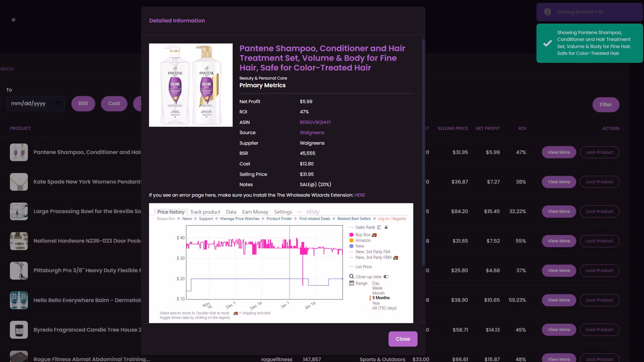Click the shipping truck icon beside Buy Box
This screenshot has height=362, width=644.
tap(374, 235)
